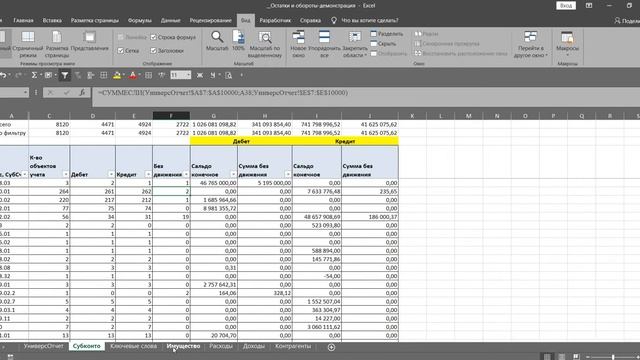Open filter dropdown for Без движения column
Screen dimensions: 640x360
[186, 174]
